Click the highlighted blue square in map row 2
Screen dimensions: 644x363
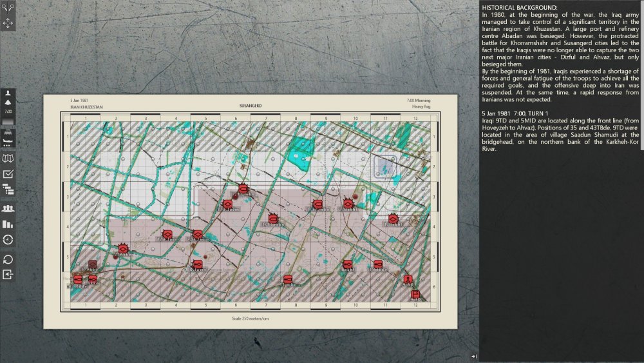click(x=386, y=166)
